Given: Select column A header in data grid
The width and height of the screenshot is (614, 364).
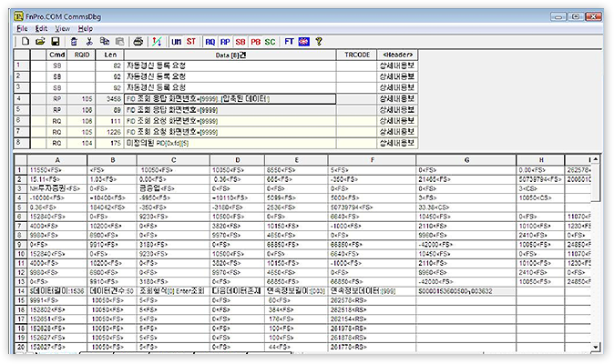Looking at the screenshot, I should tap(57, 160).
